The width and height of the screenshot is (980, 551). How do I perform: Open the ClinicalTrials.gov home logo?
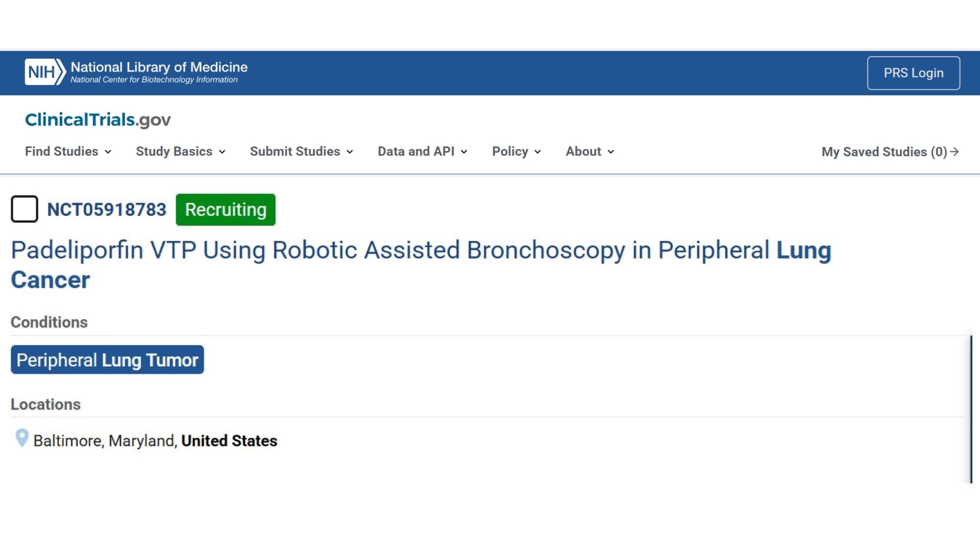click(x=97, y=120)
